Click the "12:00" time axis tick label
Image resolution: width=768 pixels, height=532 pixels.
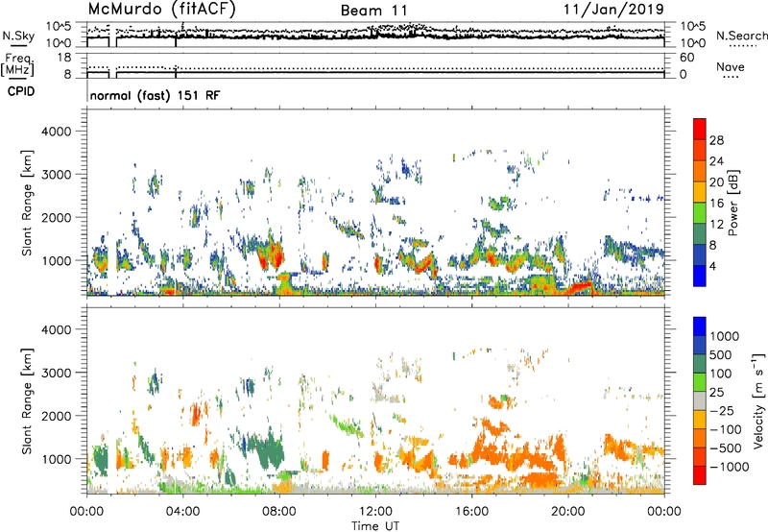pyautogui.click(x=375, y=512)
